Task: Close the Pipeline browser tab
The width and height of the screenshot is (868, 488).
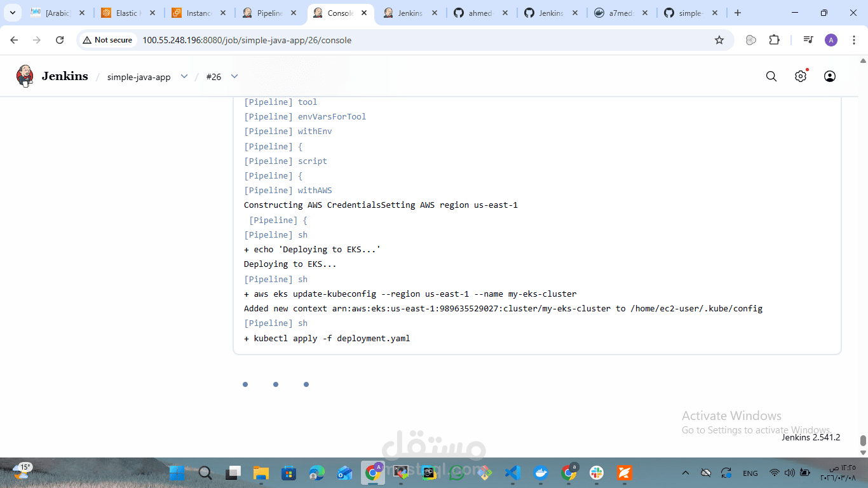Action: [x=293, y=13]
